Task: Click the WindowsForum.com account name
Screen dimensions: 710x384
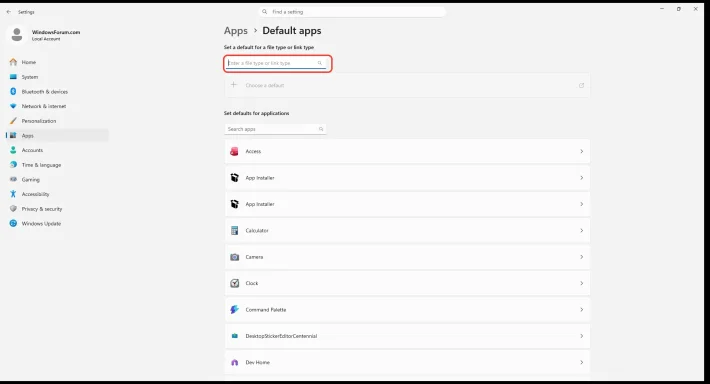Action: (56, 32)
